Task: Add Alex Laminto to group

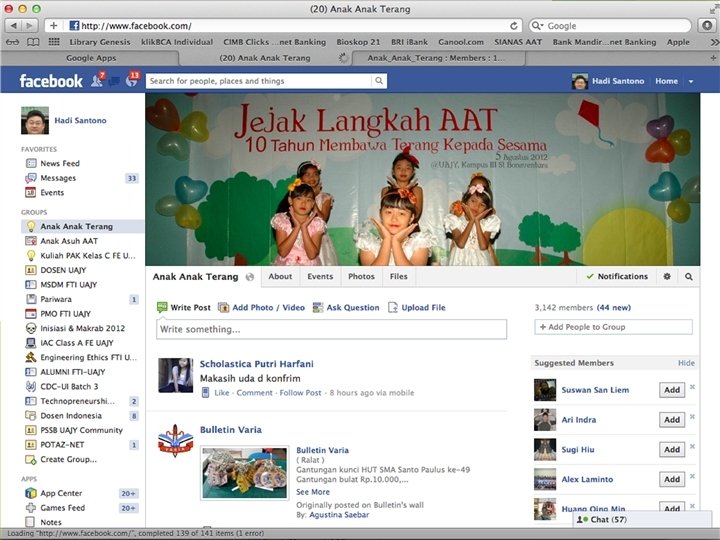Action: [x=672, y=479]
